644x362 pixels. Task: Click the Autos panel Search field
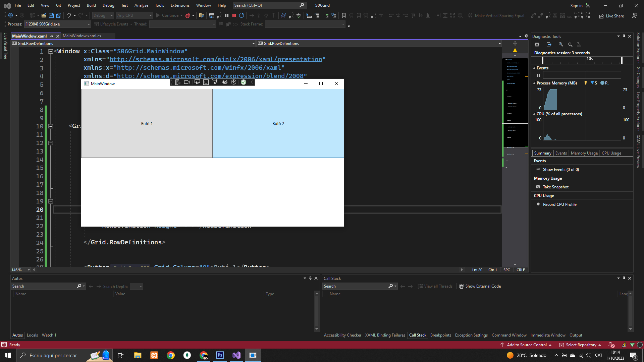(x=44, y=286)
